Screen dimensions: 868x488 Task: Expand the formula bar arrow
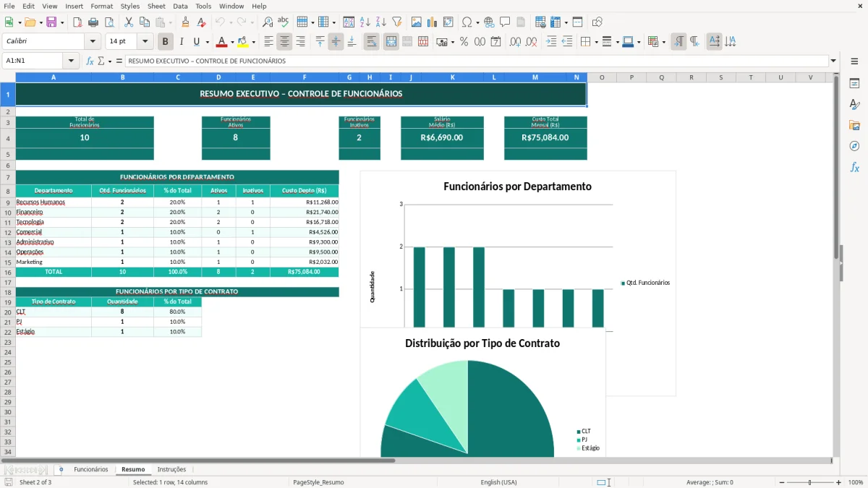click(x=833, y=61)
